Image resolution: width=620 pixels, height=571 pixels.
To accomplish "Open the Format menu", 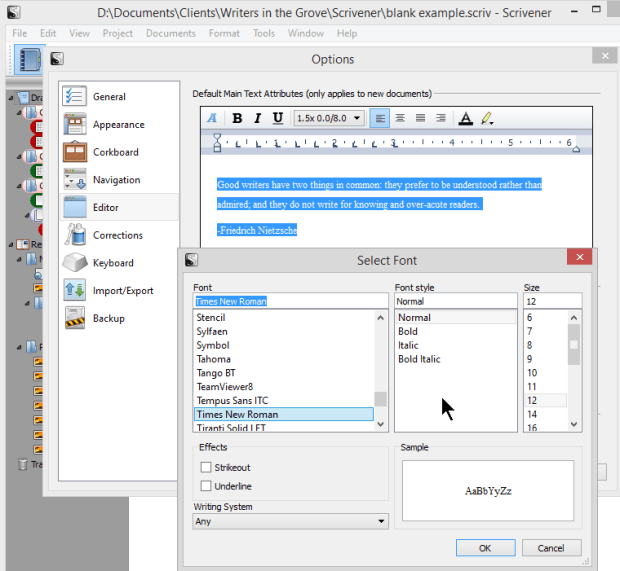I will click(x=224, y=33).
